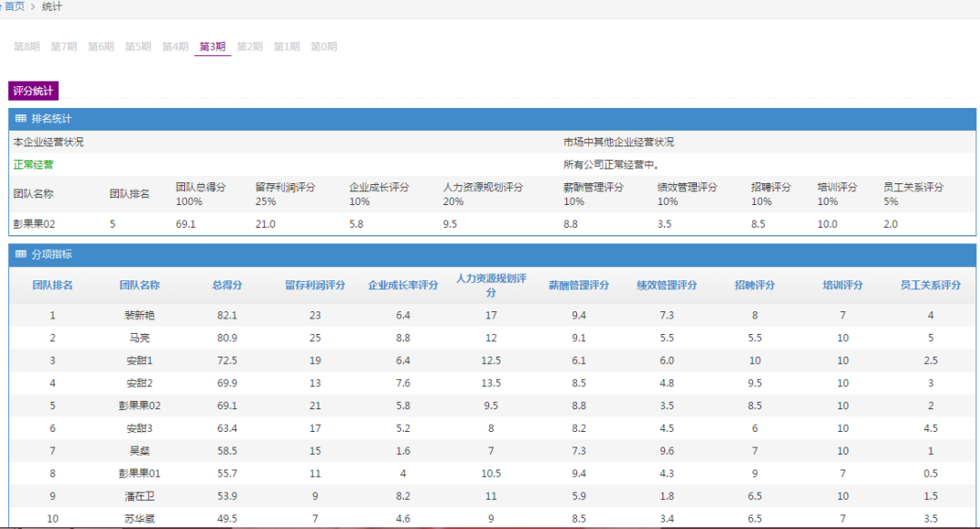
Task: Select the 第6期 tab
Action: (101, 46)
